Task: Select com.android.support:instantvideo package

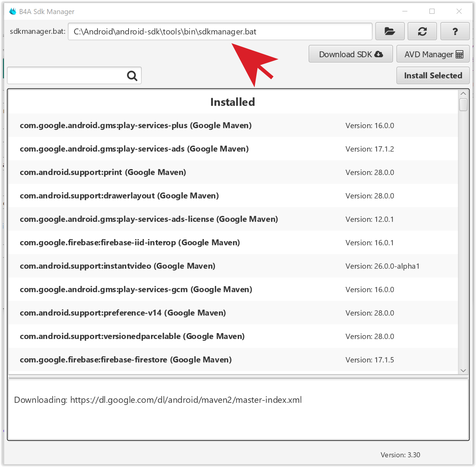Action: tap(233, 266)
